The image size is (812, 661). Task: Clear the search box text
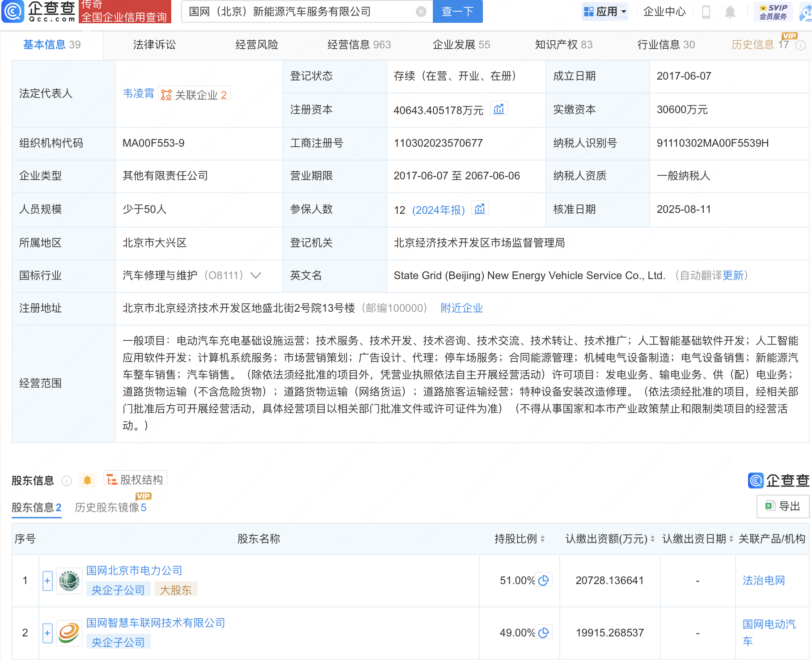tap(421, 12)
